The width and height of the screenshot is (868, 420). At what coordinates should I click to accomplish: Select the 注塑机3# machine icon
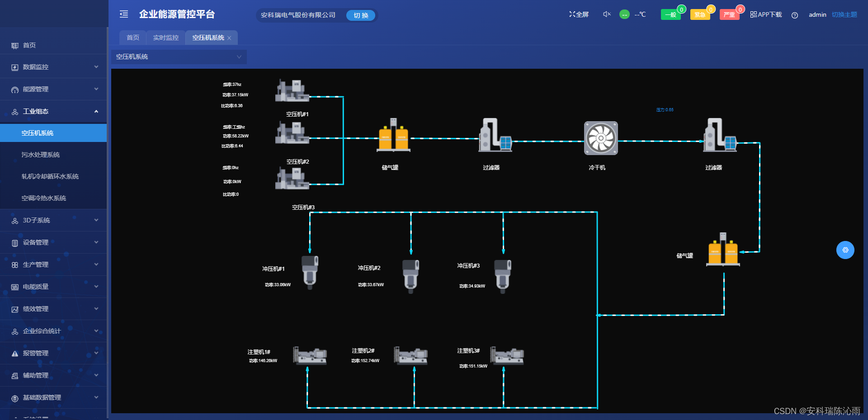pyautogui.click(x=507, y=356)
